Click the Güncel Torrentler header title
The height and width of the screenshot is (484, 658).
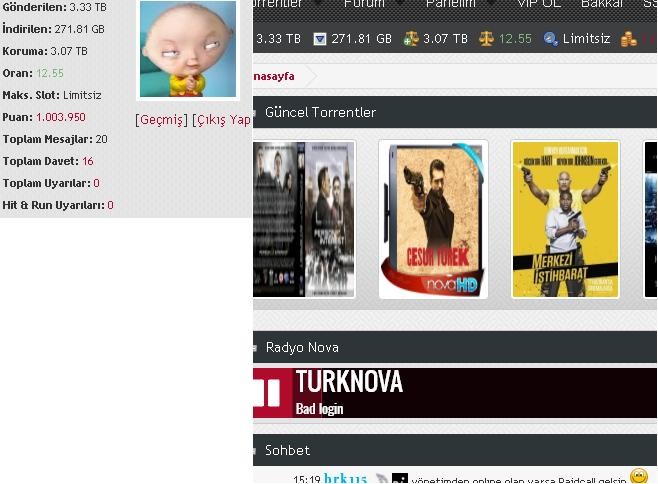320,112
